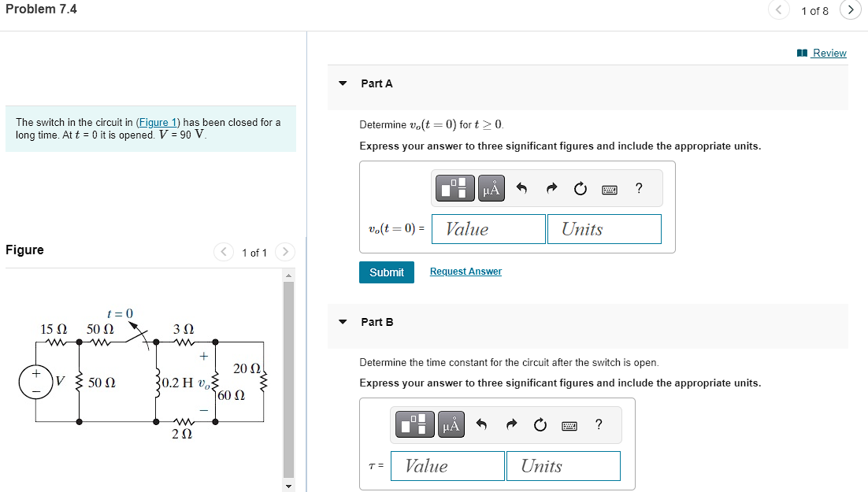Redo the entry in Part A answer box
This screenshot has height=492, width=868.
[x=551, y=187]
